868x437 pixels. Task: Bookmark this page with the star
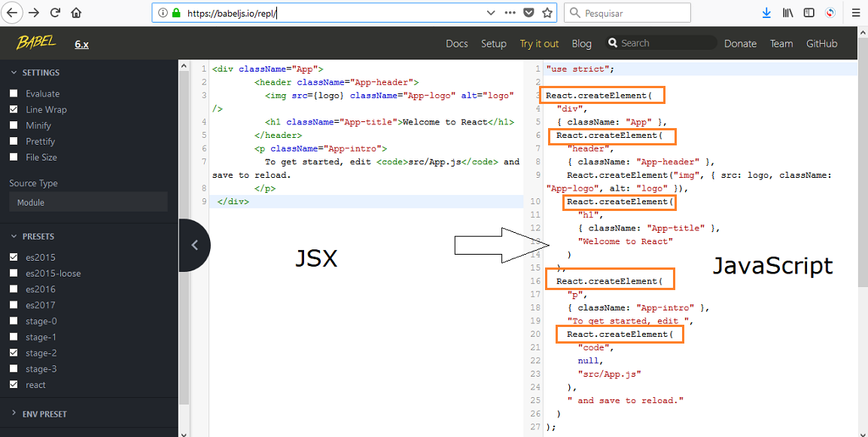point(547,13)
